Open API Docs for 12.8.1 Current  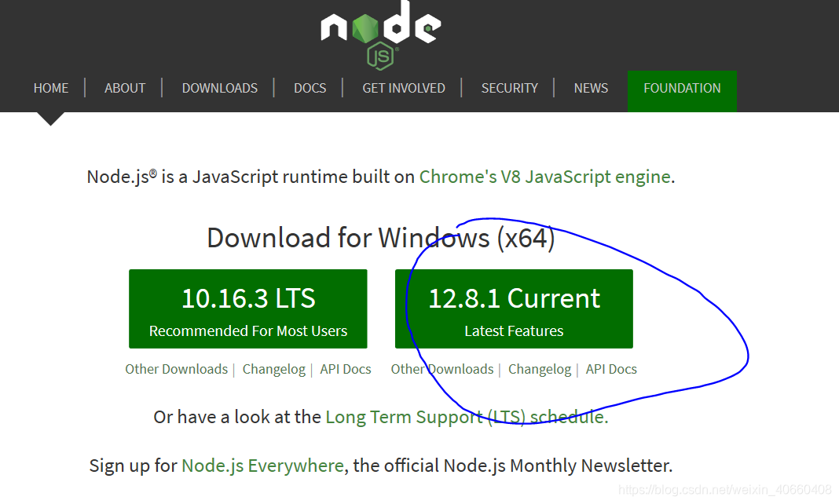tap(611, 369)
